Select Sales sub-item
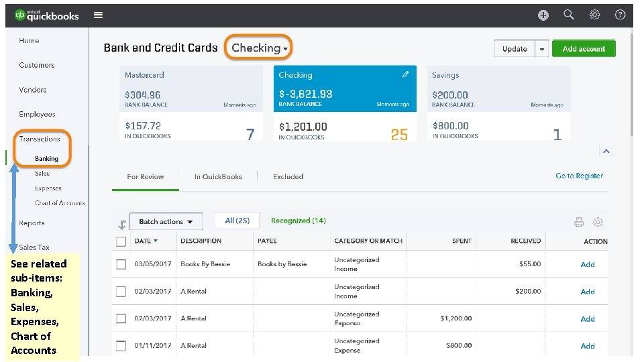644x362 pixels. (42, 173)
